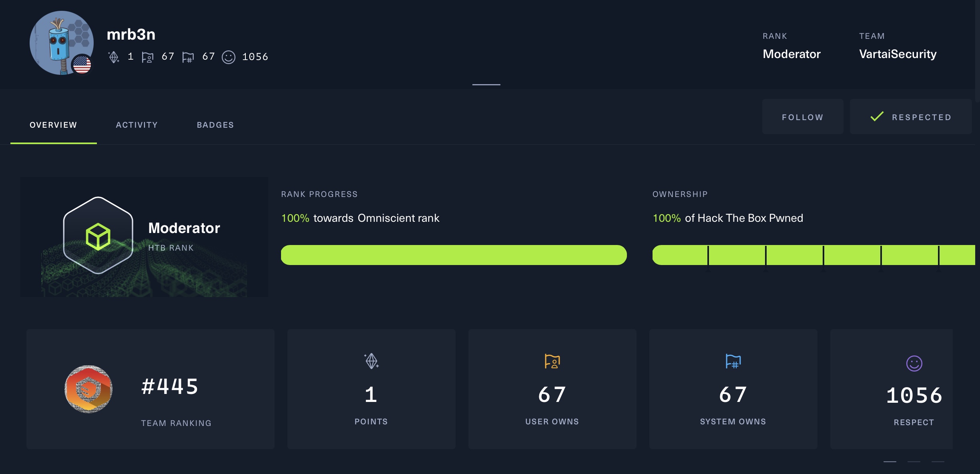Click the user owns flag icon in header
Viewport: 980px width, 474px height.
[147, 57]
